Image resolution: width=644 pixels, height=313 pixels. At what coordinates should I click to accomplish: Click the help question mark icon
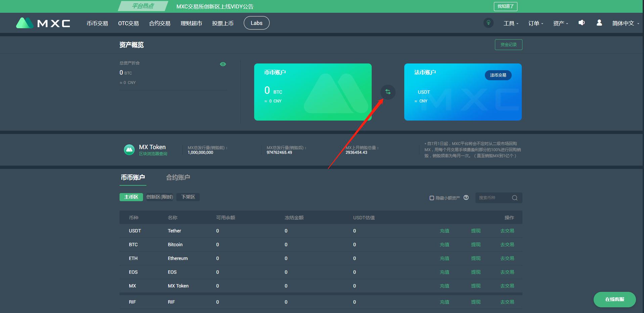tap(466, 197)
